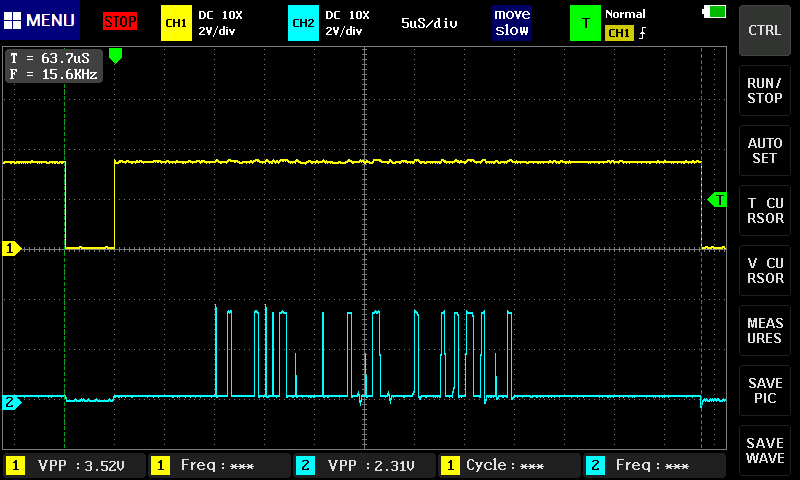Open the MEASURES panel

(x=764, y=331)
